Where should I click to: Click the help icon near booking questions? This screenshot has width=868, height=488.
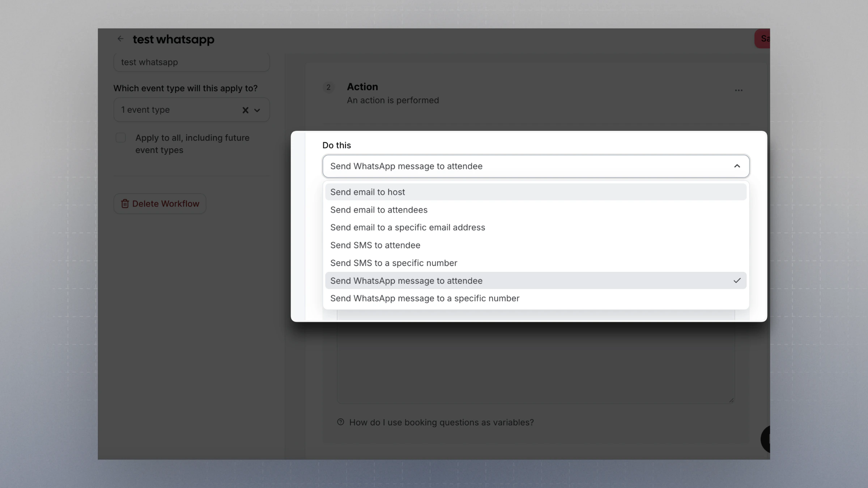(x=340, y=422)
